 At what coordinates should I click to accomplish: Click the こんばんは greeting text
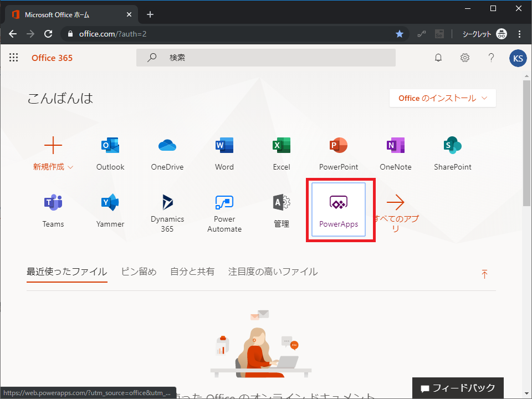point(60,99)
